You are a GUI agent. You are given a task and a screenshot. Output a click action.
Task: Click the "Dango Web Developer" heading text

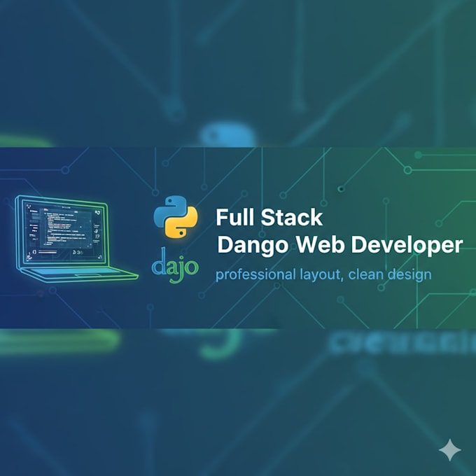pos(340,245)
